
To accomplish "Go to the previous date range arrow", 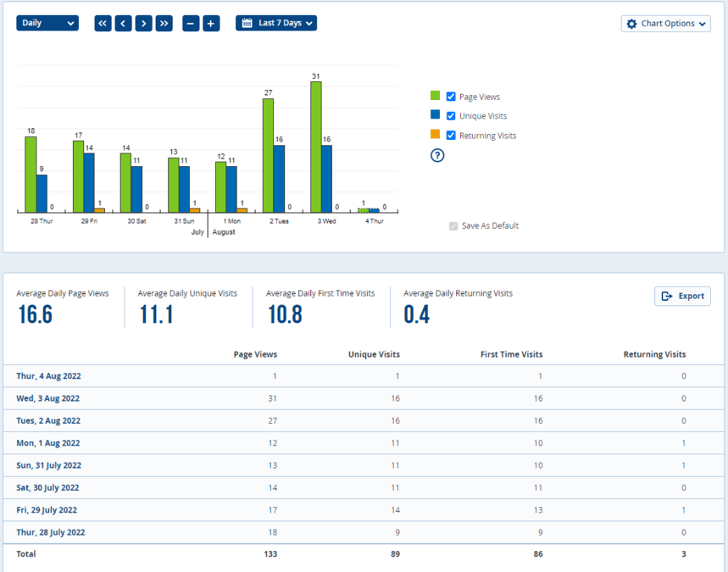I will (123, 23).
